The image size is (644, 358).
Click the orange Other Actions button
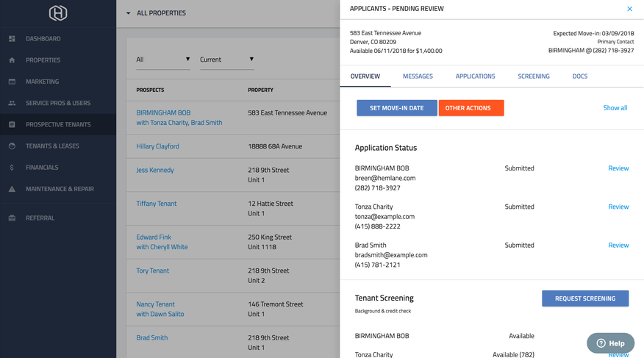coord(471,108)
